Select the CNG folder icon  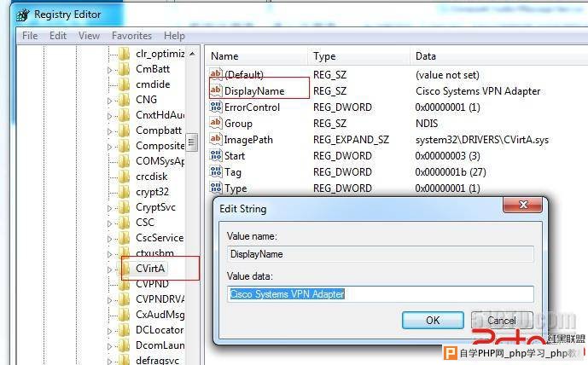tap(124, 100)
